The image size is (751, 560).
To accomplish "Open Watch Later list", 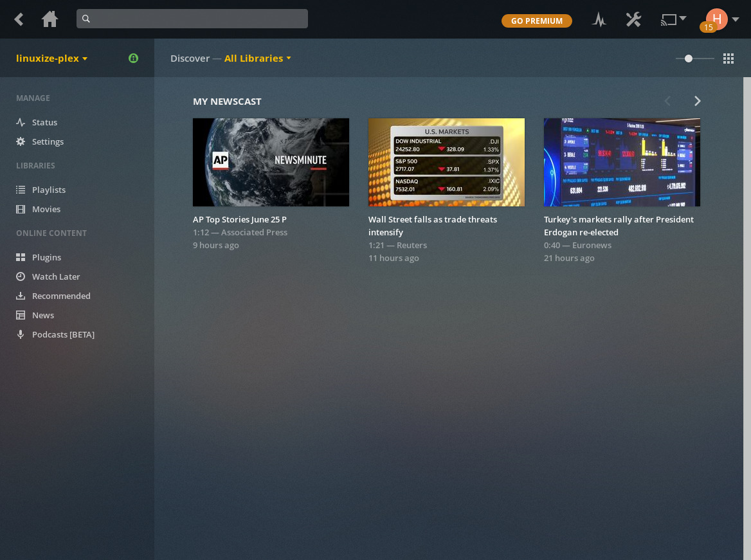I will coord(56,276).
